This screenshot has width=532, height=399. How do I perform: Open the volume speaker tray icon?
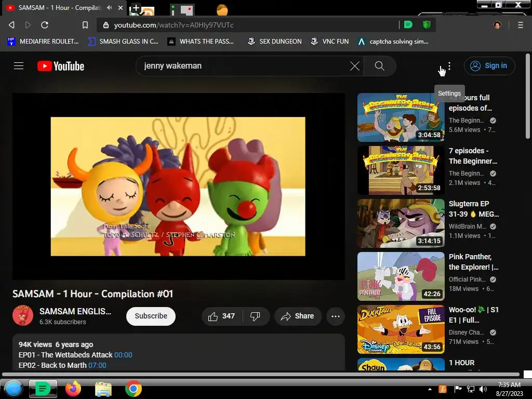click(483, 389)
